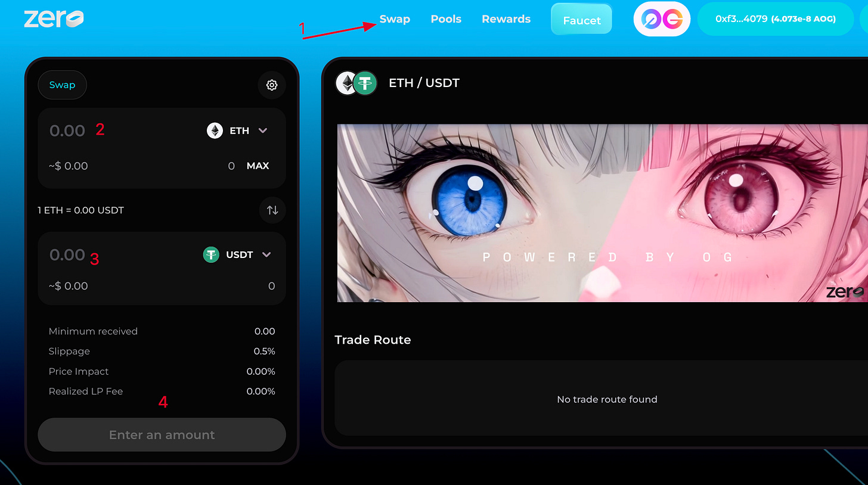Click the anime eyes banner image
Viewport: 868px width, 485px height.
tap(602, 213)
